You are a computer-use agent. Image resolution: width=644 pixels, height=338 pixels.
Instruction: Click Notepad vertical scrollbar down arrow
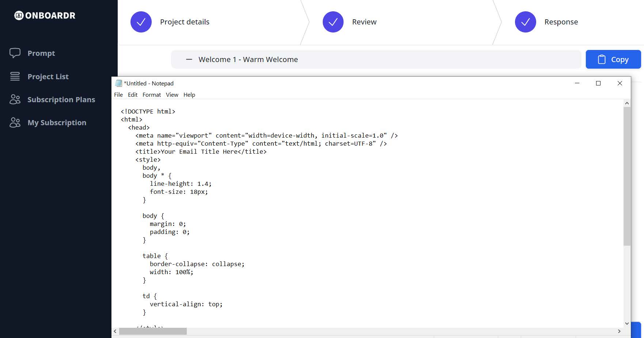click(x=627, y=323)
